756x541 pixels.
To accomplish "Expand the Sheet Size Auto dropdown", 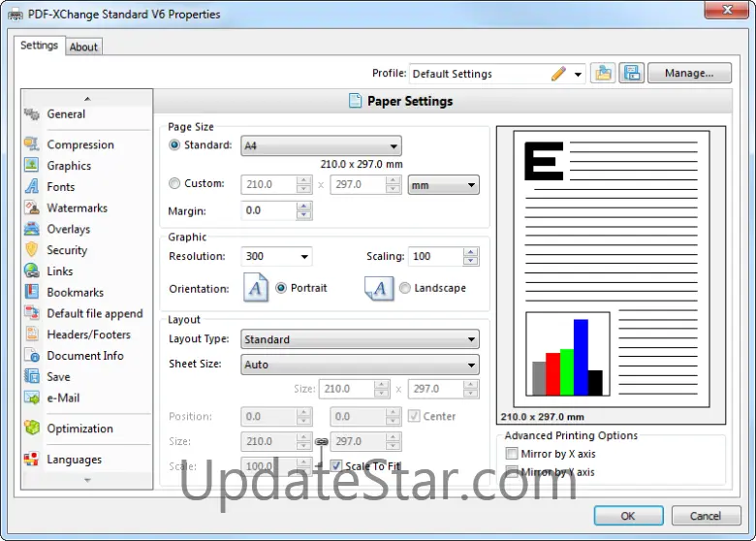I will [360, 365].
